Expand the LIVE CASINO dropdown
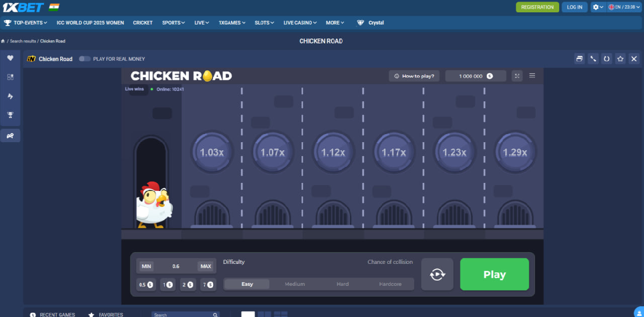 [299, 23]
